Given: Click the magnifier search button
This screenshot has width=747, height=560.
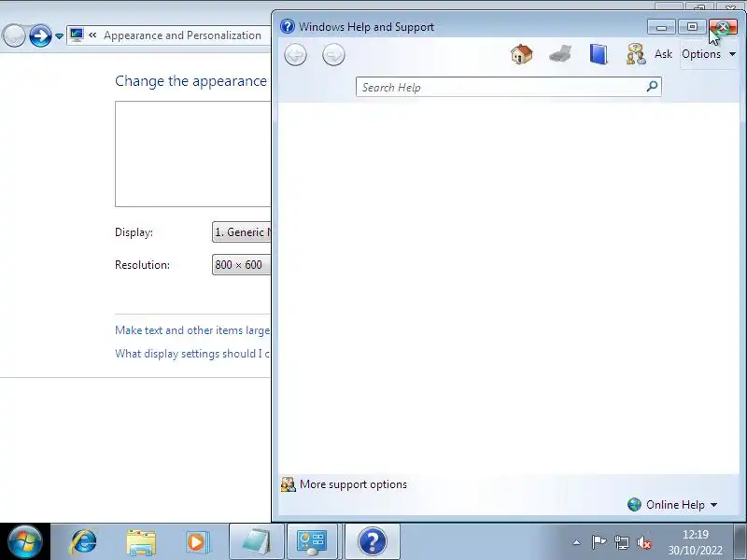Looking at the screenshot, I should [652, 87].
